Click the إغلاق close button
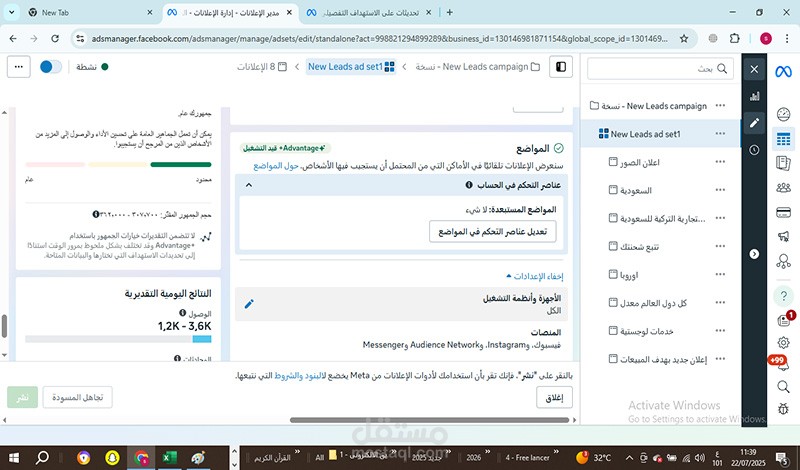 [555, 398]
